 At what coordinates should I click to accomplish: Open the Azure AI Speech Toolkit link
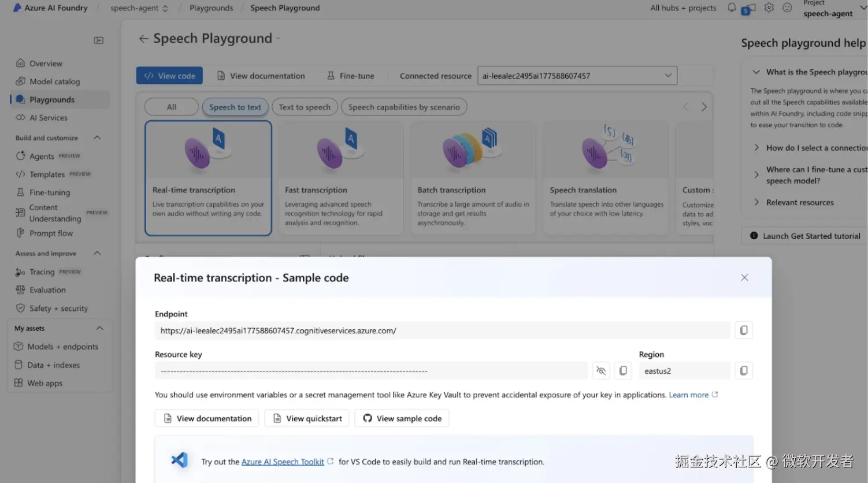point(283,462)
